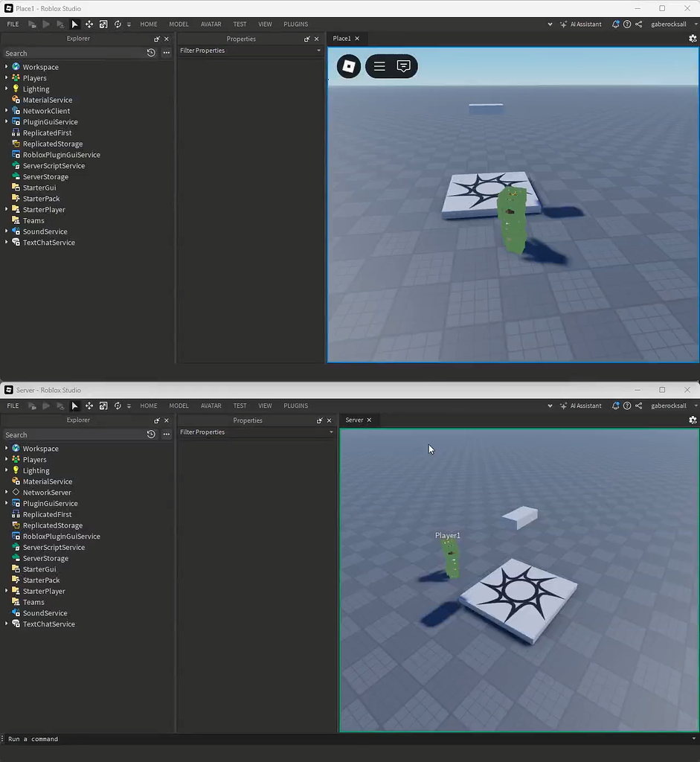Expand Lighting in Place1 Explorer
700x762 pixels.
tap(6, 89)
